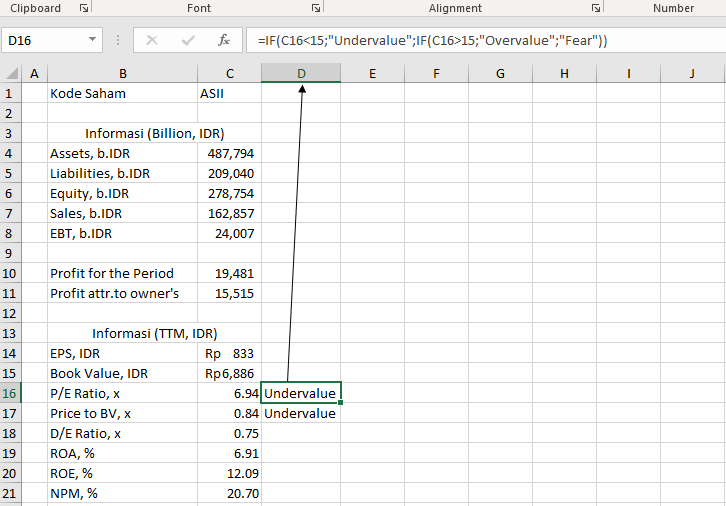Viewport: 726px width, 506px height.
Task: Click the Enter checkmark in formula bar
Action: 188,40
